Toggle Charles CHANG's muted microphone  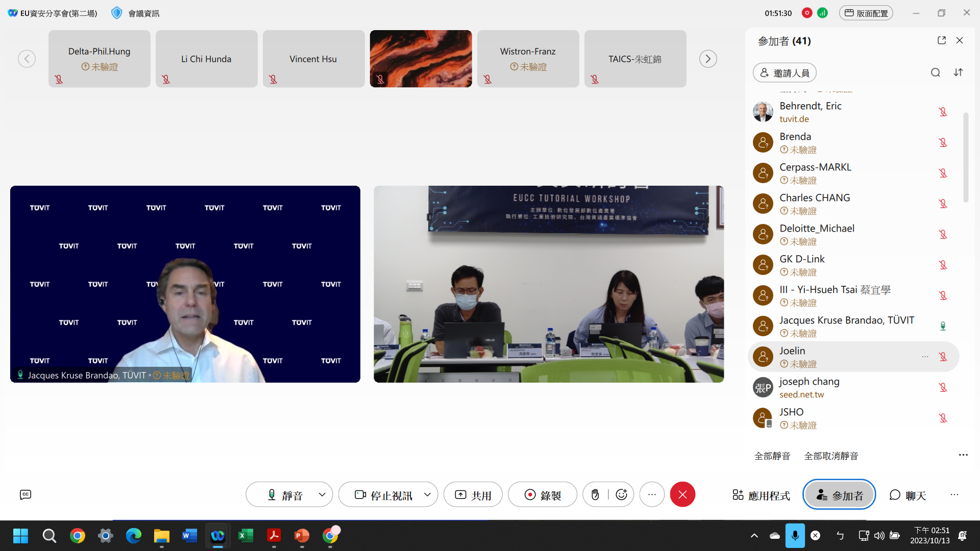943,204
